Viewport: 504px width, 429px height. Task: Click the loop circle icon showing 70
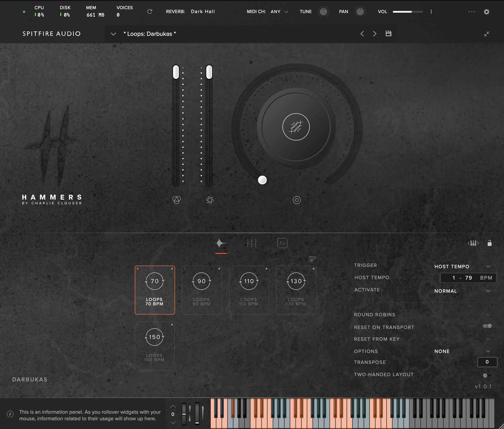click(x=155, y=281)
